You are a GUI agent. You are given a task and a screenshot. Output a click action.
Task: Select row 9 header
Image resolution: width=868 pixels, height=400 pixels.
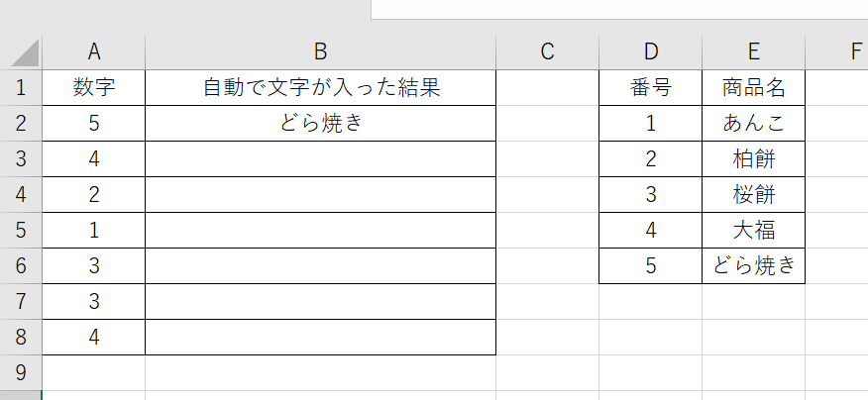[x=21, y=372]
